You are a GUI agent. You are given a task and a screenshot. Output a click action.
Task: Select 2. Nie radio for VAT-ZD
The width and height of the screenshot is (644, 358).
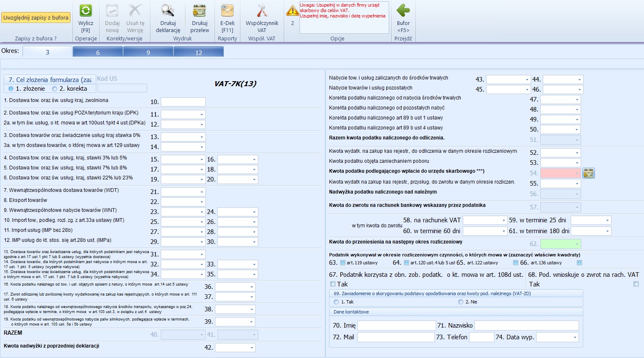(x=460, y=302)
